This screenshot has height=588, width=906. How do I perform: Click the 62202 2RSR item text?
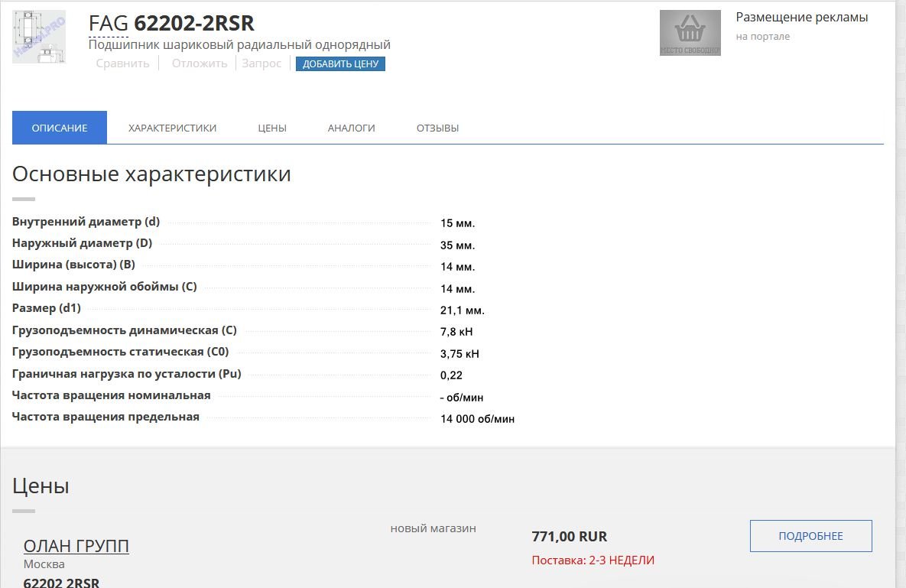[x=61, y=582]
